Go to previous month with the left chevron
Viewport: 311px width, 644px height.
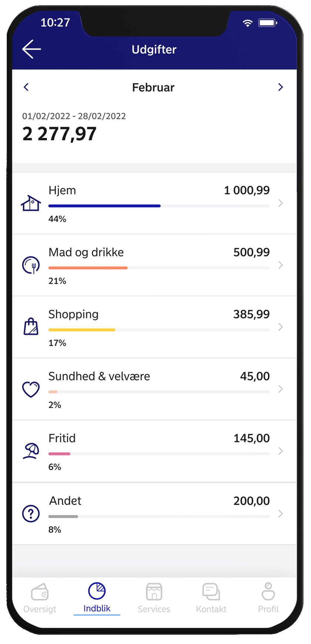click(x=26, y=87)
